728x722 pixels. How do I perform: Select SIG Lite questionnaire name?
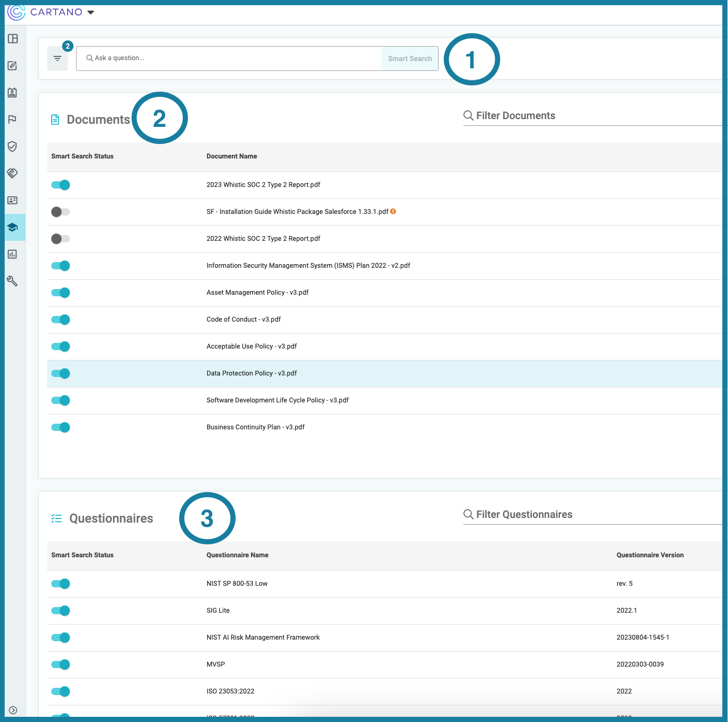coord(218,611)
